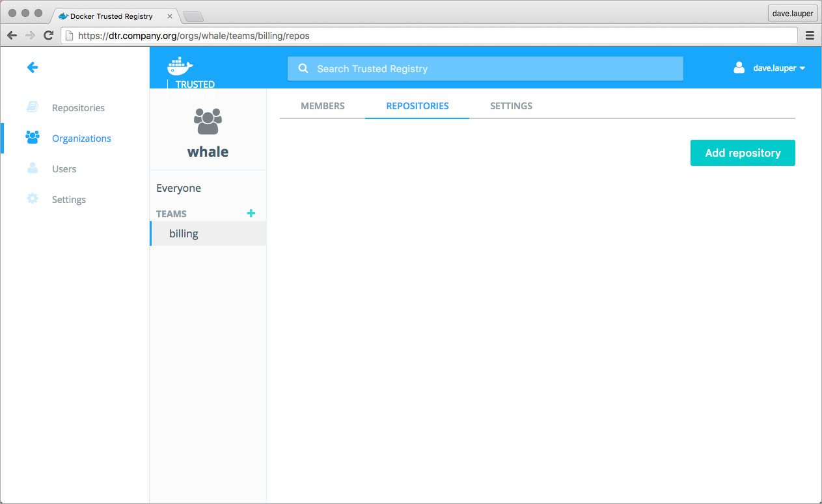Viewport: 822px width, 504px height.
Task: Click the Docker whale logo
Action: point(180,66)
